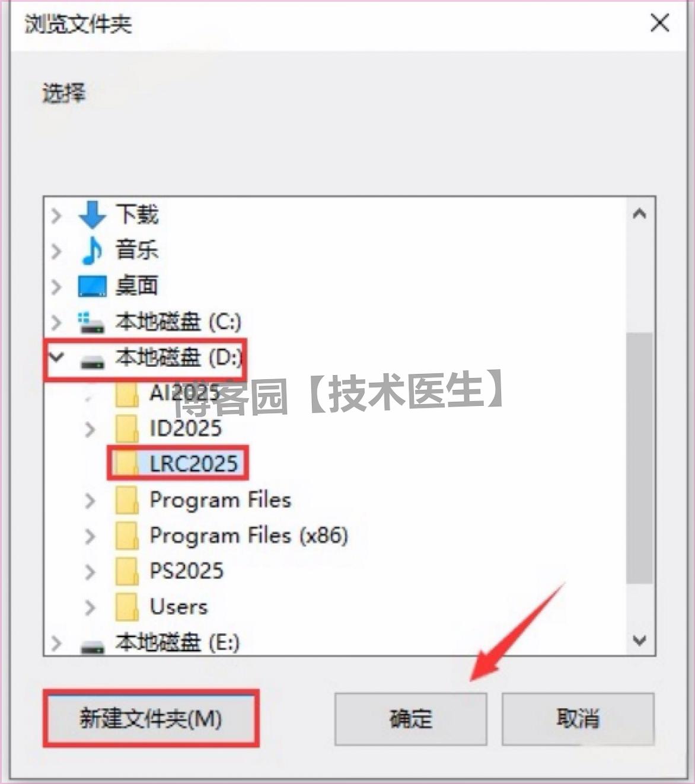Screen dimensions: 695x784
Task: Select the LRC2025 folder
Action: pos(193,463)
